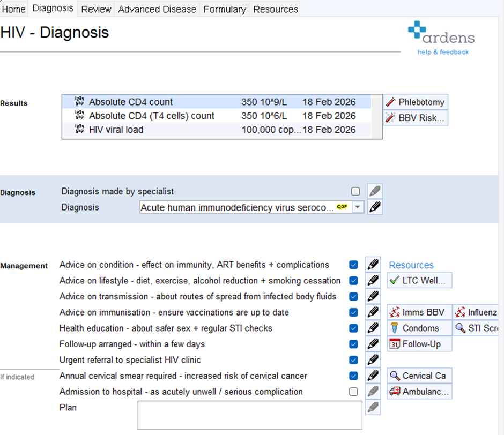Viewport: 504px width, 435px height.
Task: Click pencil icon for Advice on immunisation
Action: (x=373, y=312)
